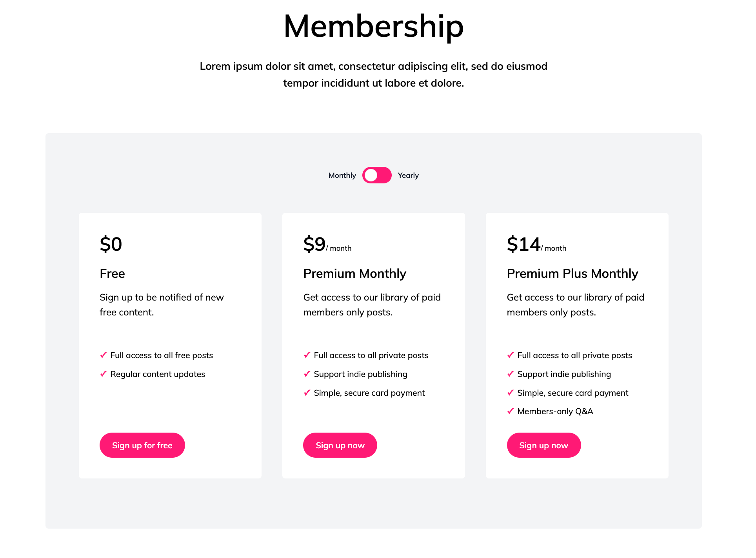Click the Free plan title
This screenshot has width=756, height=558.
point(112,274)
